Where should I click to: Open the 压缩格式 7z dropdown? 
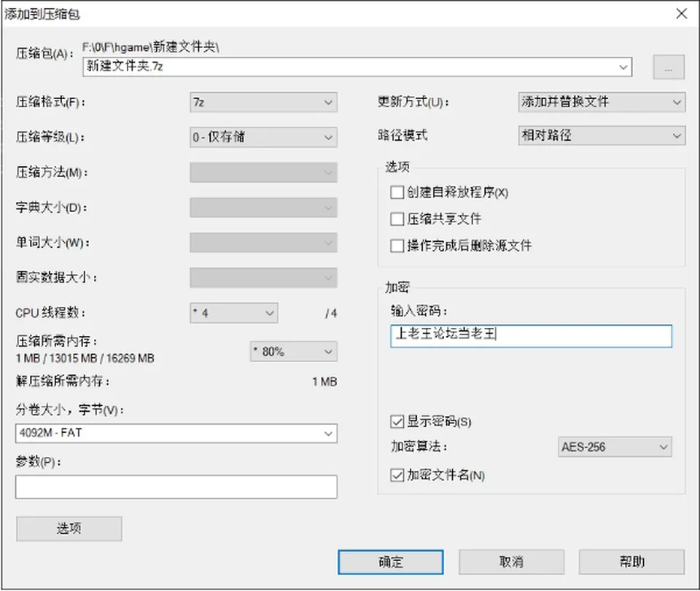coord(263,102)
